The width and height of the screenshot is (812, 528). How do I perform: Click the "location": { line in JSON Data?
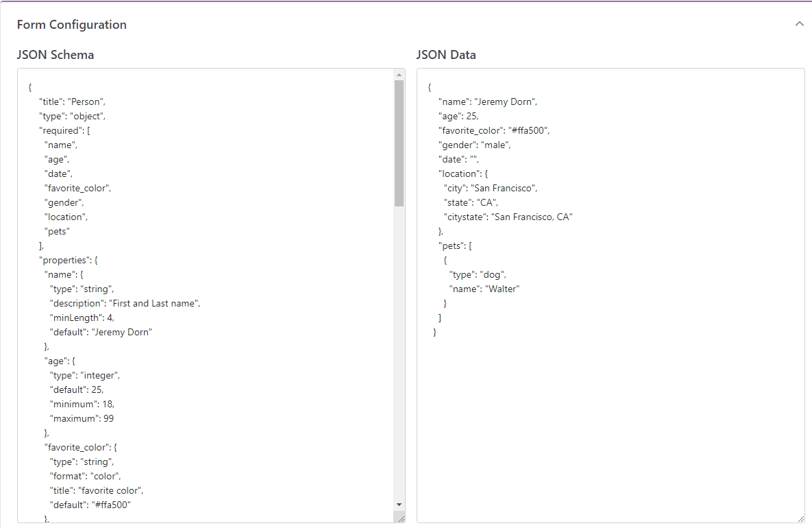(463, 174)
